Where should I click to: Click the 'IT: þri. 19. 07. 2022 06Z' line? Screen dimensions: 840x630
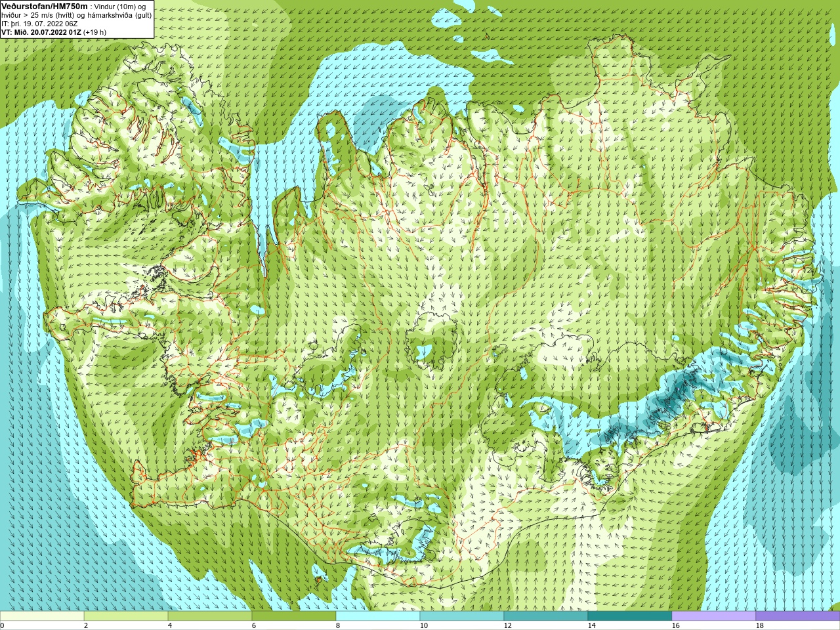click(39, 24)
